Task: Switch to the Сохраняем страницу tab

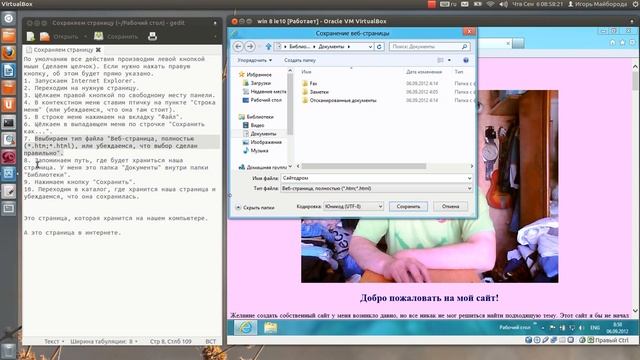Action: coord(63,50)
